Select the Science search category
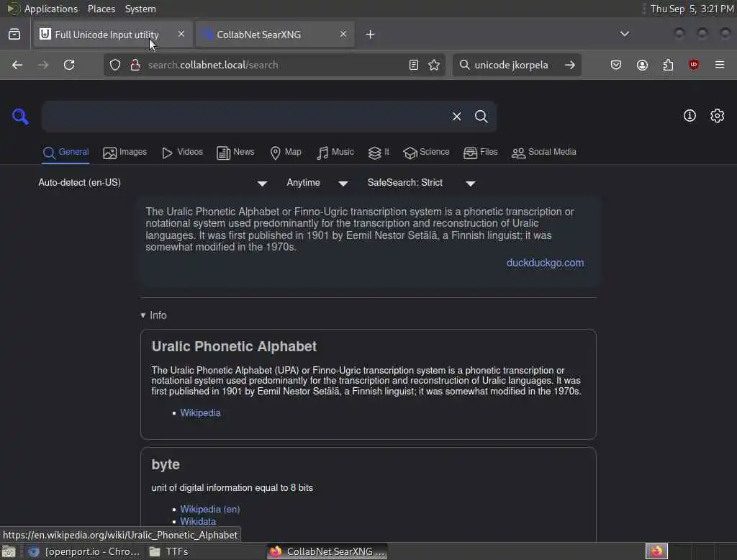 click(426, 153)
